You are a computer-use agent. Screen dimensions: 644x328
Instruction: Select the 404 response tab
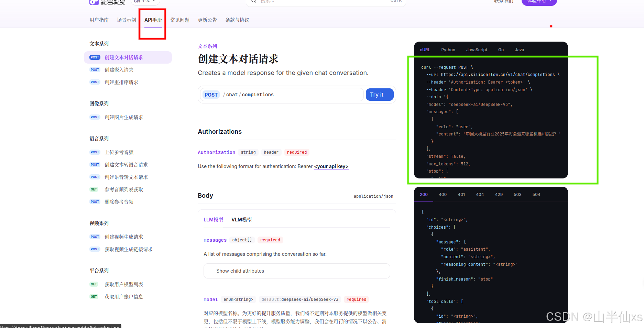tap(480, 195)
